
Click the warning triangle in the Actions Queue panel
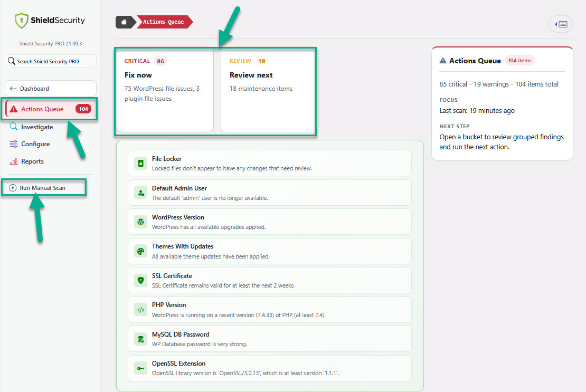point(443,61)
